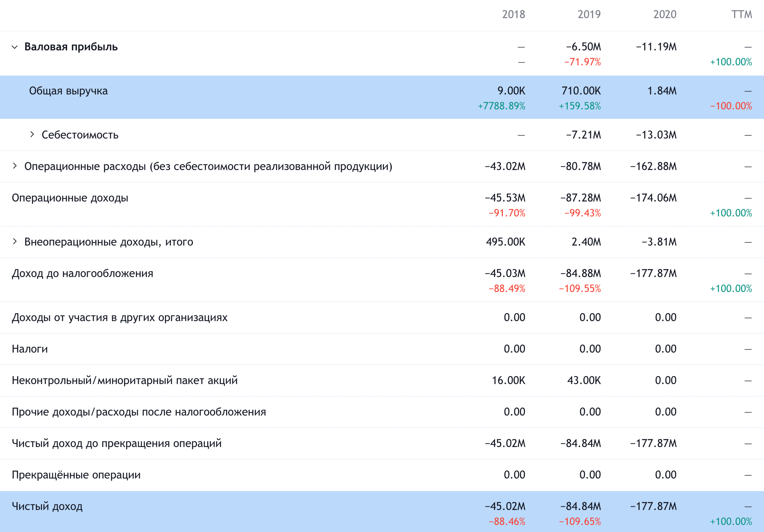Click the −162.88M operating expenses value
Screen dimensions: 764x532
click(x=653, y=166)
